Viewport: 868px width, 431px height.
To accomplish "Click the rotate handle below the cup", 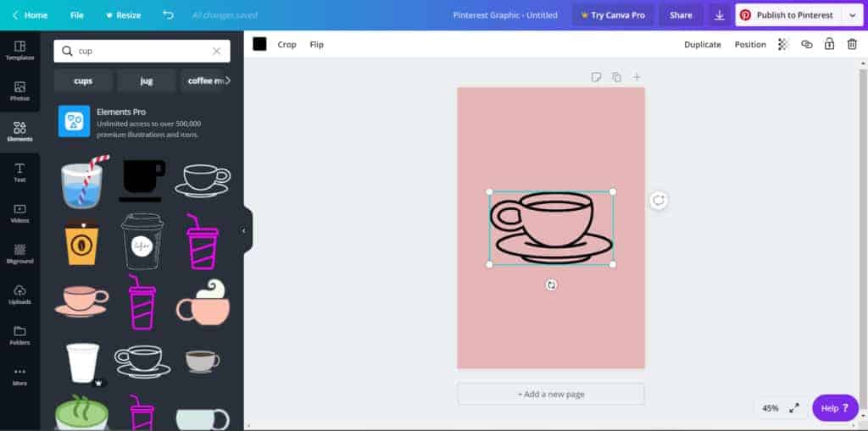I will pos(551,285).
